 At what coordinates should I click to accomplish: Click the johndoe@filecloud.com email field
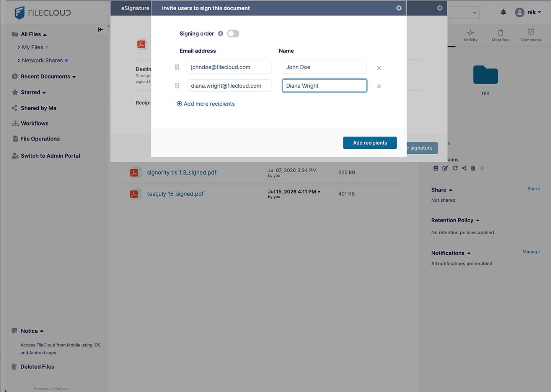[x=229, y=67]
